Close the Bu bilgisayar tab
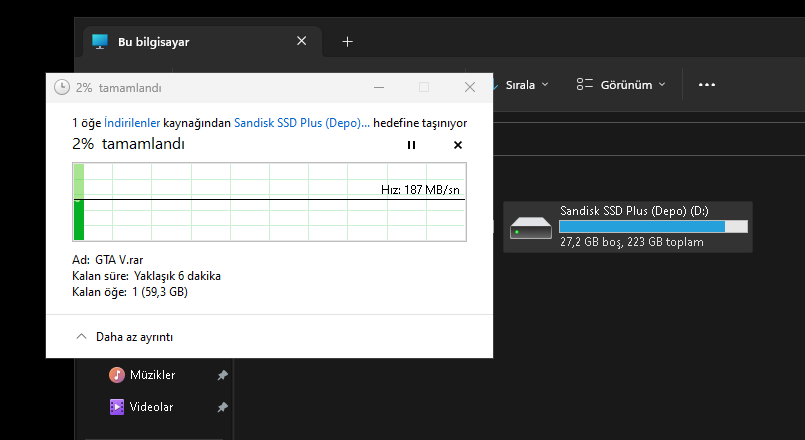This screenshot has height=440, width=805. pos(302,41)
